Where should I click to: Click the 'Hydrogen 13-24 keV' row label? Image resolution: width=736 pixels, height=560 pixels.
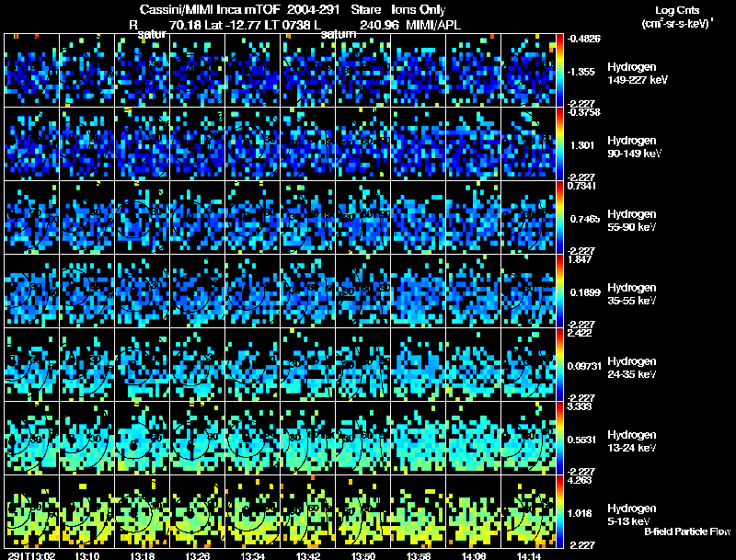point(632,441)
